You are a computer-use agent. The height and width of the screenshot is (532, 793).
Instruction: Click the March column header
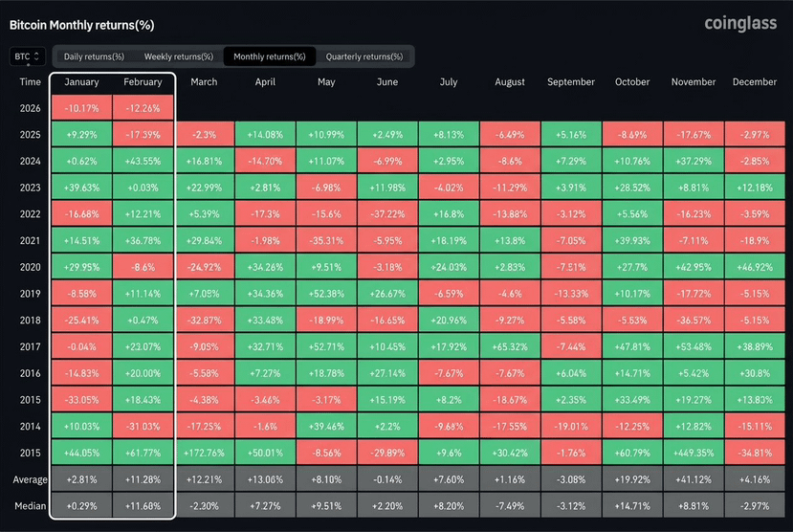(204, 82)
